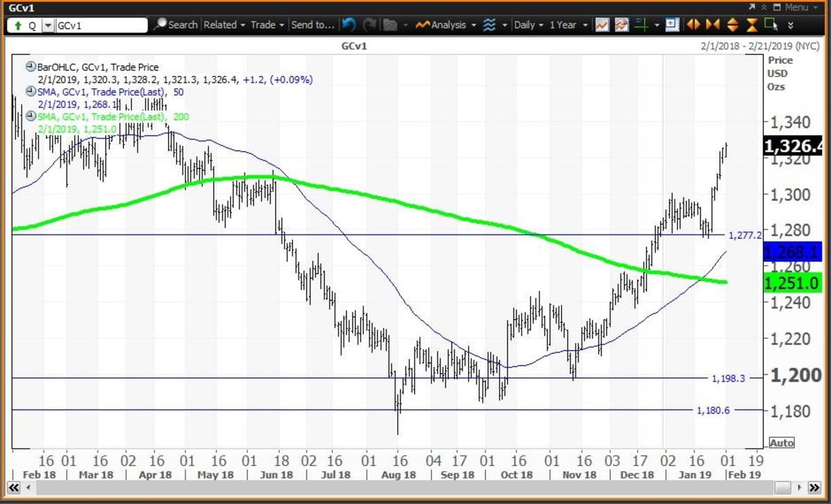Click the blue wavy lines chart-type icon
Screen dimensions: 831x504
click(x=490, y=25)
